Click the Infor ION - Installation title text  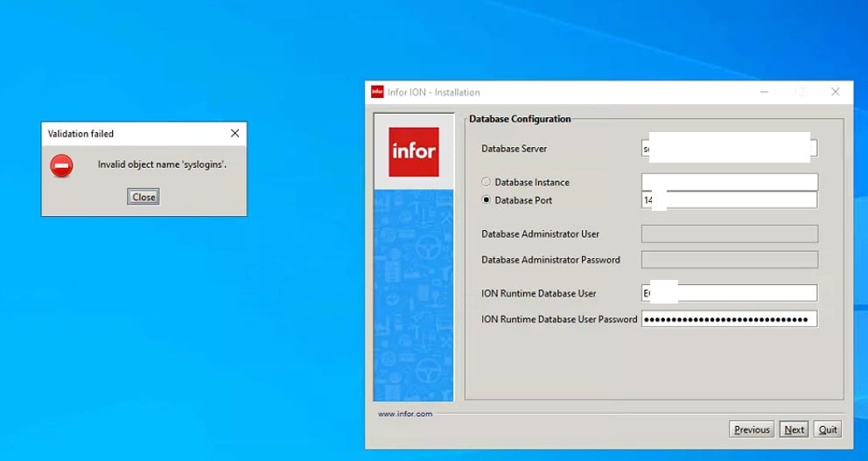tap(433, 93)
